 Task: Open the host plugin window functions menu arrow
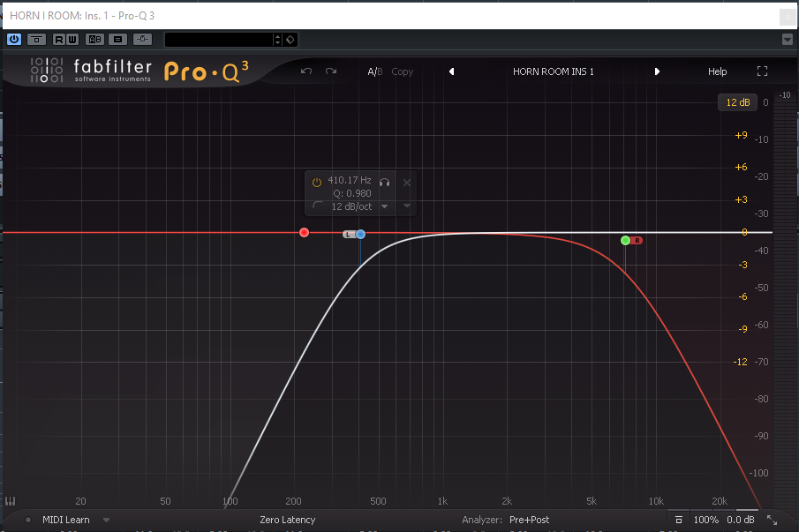(788, 39)
